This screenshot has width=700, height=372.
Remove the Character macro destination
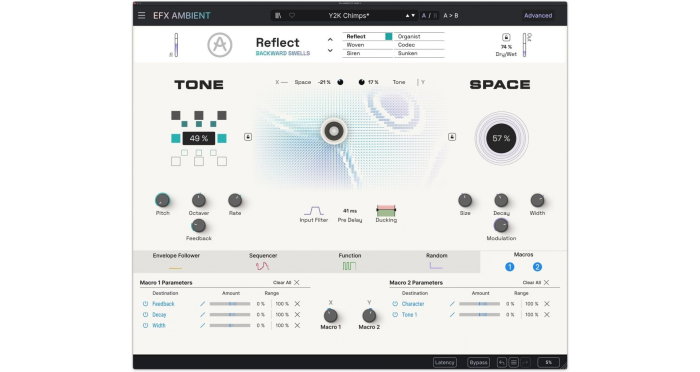click(x=547, y=304)
